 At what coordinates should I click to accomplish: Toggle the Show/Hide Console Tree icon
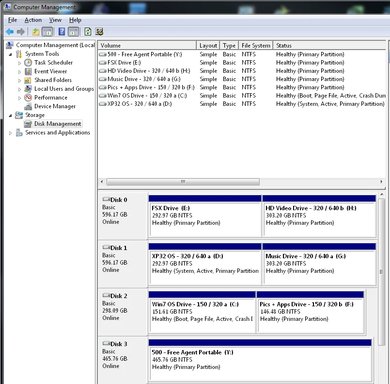(48, 32)
